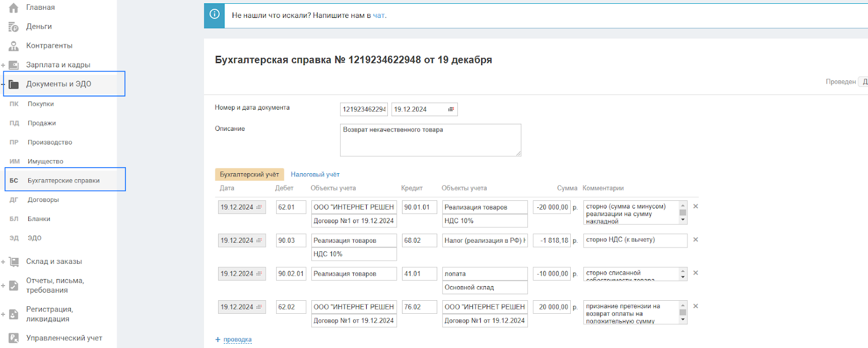The image size is (868, 348).
Task: Click the Контрагенты people icon
Action: pyautogui.click(x=14, y=46)
